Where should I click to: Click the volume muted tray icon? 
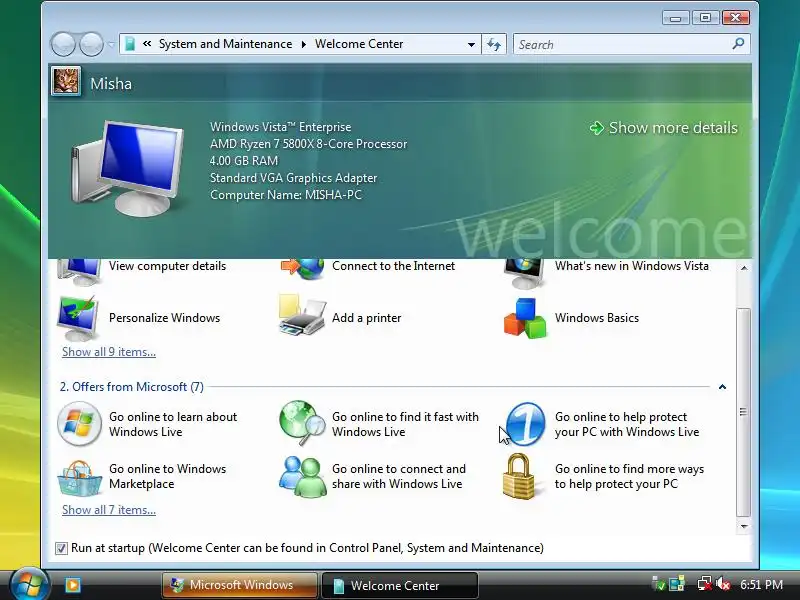coord(723,584)
